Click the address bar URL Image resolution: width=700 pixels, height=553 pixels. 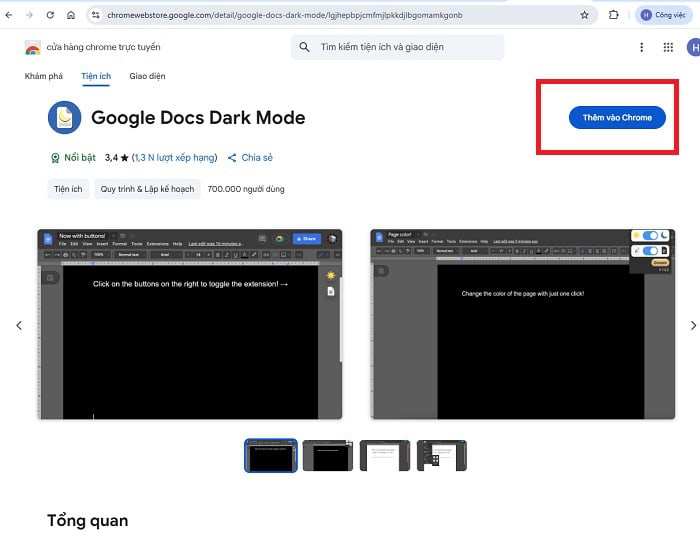click(x=285, y=15)
